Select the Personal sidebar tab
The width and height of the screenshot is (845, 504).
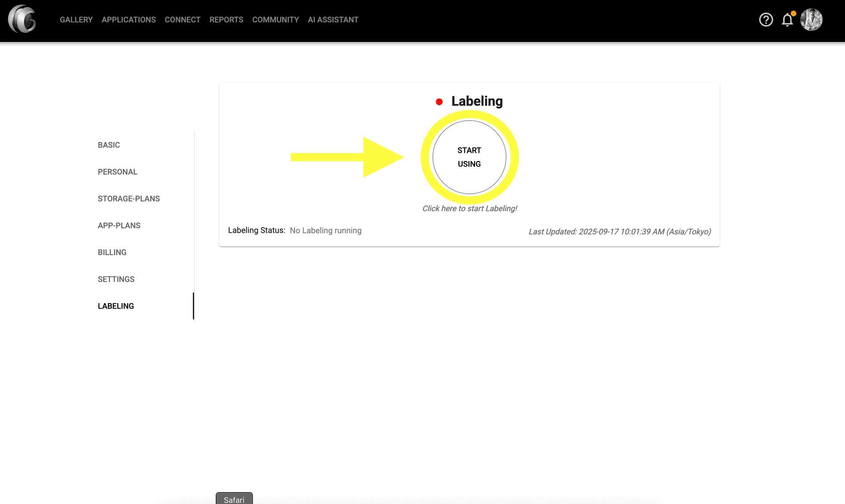click(x=118, y=172)
